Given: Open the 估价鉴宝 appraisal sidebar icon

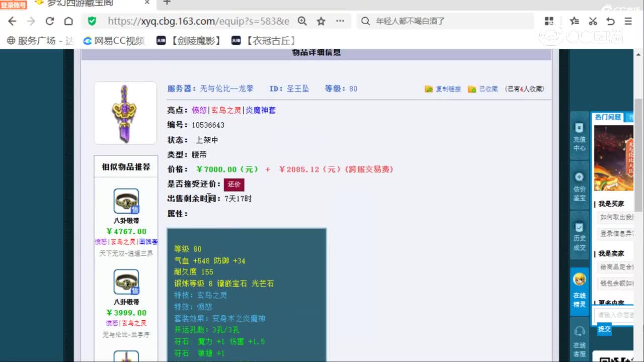Looking at the screenshot, I should 579,186.
